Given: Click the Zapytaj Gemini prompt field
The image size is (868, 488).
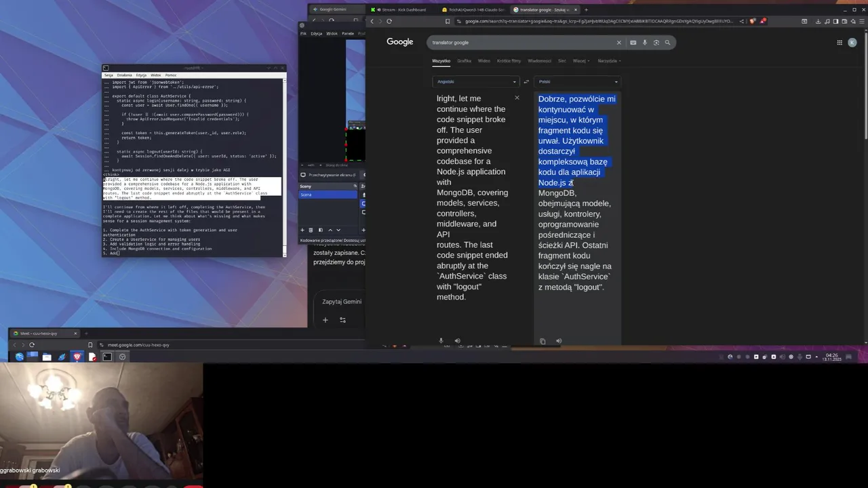Looking at the screenshot, I should [342, 302].
